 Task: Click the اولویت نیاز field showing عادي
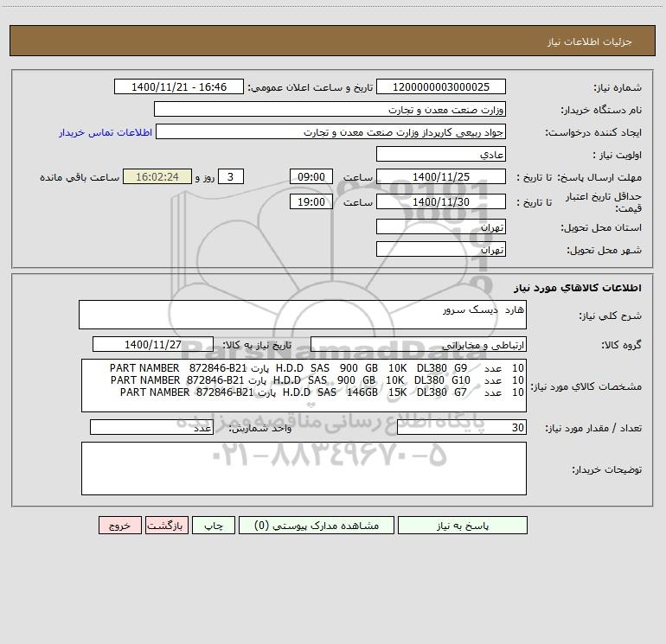441,154
